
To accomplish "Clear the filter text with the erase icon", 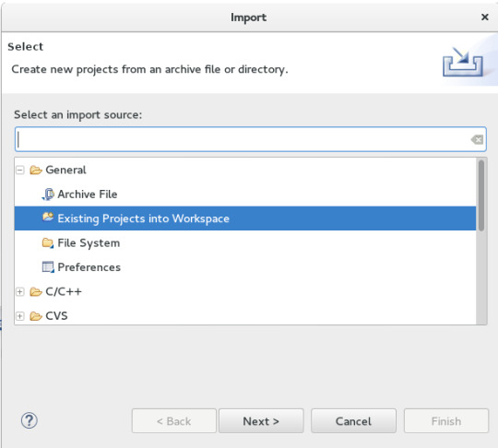I will pos(477,139).
